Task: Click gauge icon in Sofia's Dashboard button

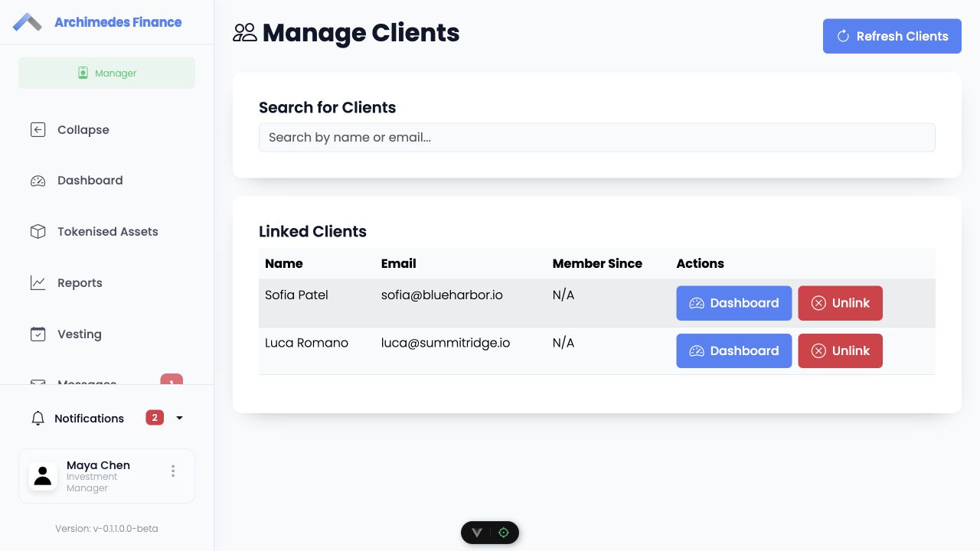Action: point(697,303)
